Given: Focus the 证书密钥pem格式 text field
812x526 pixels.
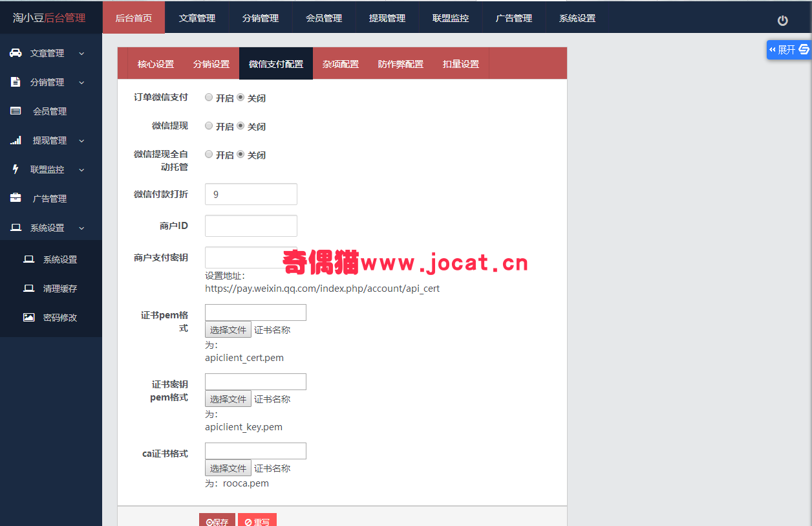Looking at the screenshot, I should [255, 382].
